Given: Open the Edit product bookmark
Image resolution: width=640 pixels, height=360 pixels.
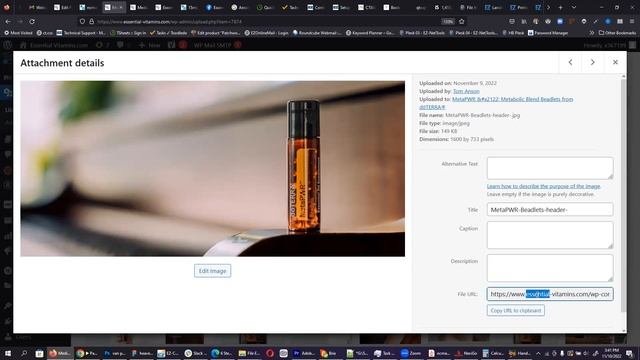Looking at the screenshot, I should pos(216,33).
